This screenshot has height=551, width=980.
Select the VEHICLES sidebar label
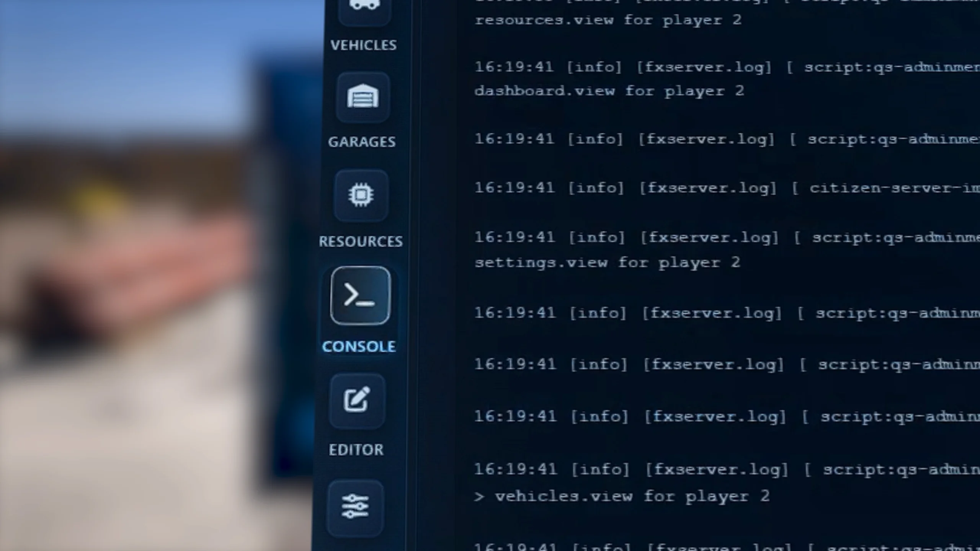point(363,45)
